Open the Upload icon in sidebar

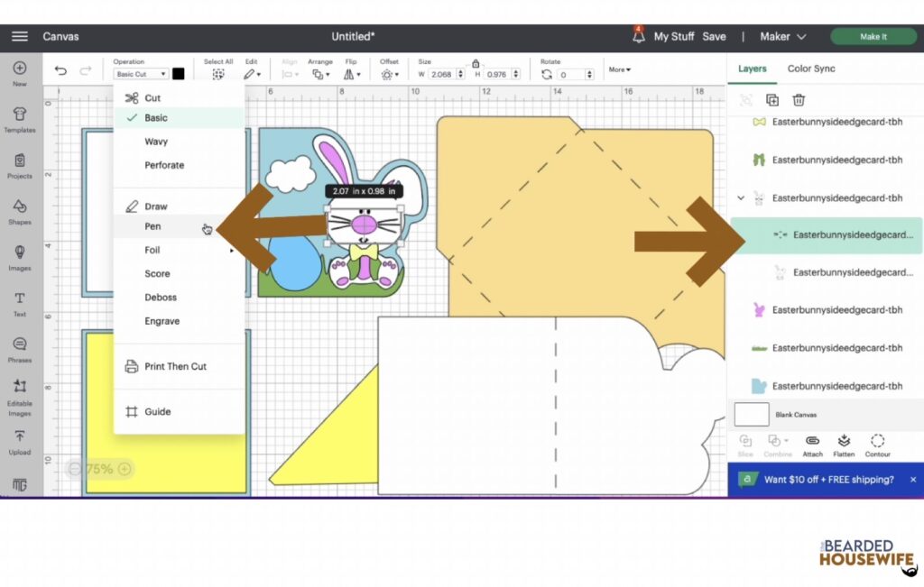click(20, 440)
